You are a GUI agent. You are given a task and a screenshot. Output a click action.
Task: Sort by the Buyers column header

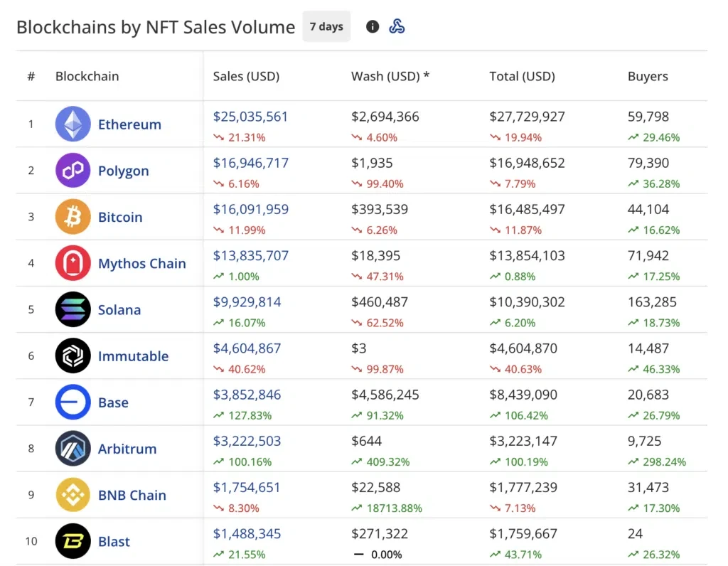point(648,76)
